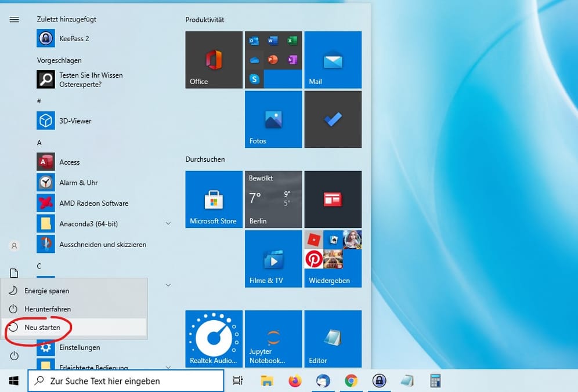Click the user account icon in sidebar
The height and width of the screenshot is (392, 578).
(14, 246)
